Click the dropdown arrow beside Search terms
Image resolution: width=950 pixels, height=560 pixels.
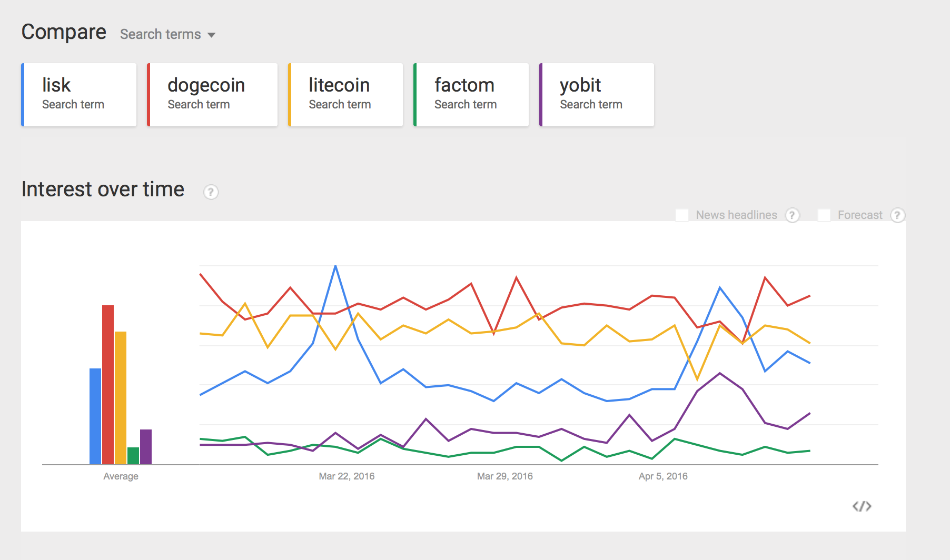coord(211,35)
